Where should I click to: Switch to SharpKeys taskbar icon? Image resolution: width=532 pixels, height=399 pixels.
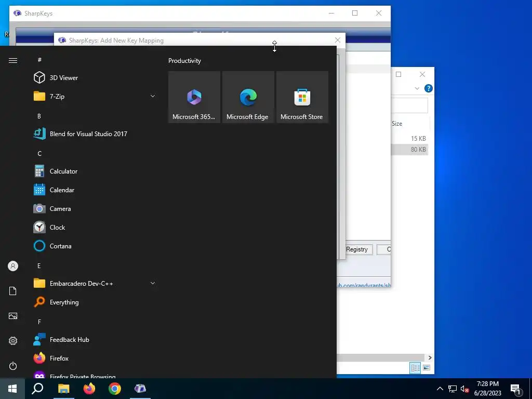click(140, 389)
